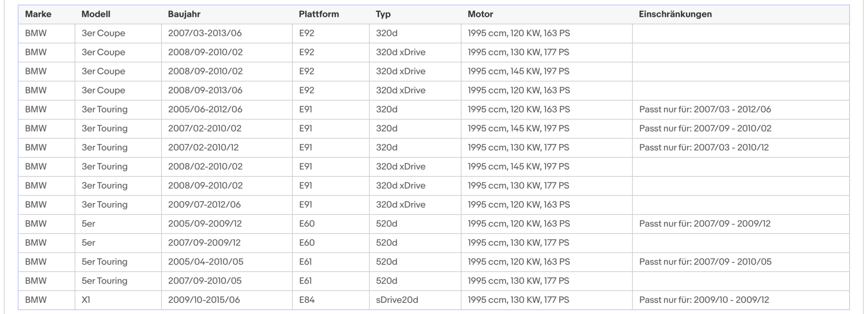Image resolution: width=868 pixels, height=314 pixels.
Task: Click Motor cell in 2005/04-2010/05 row
Action: tap(547, 262)
